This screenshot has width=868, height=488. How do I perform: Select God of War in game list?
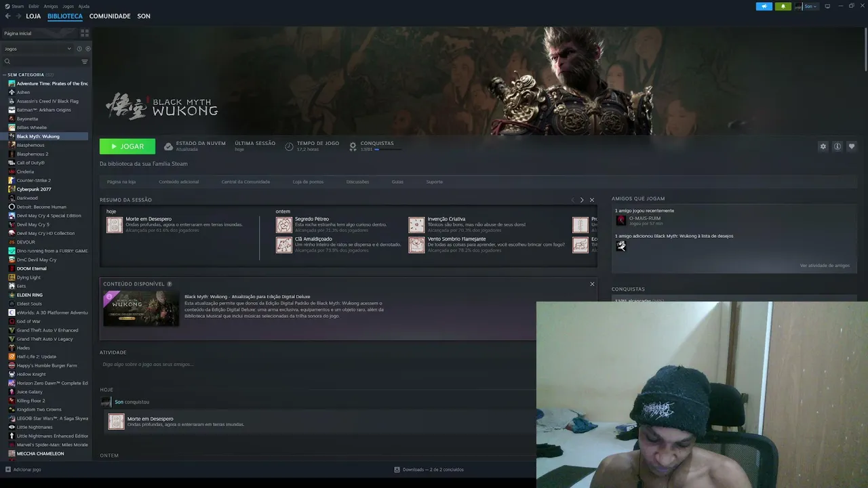[28, 321]
